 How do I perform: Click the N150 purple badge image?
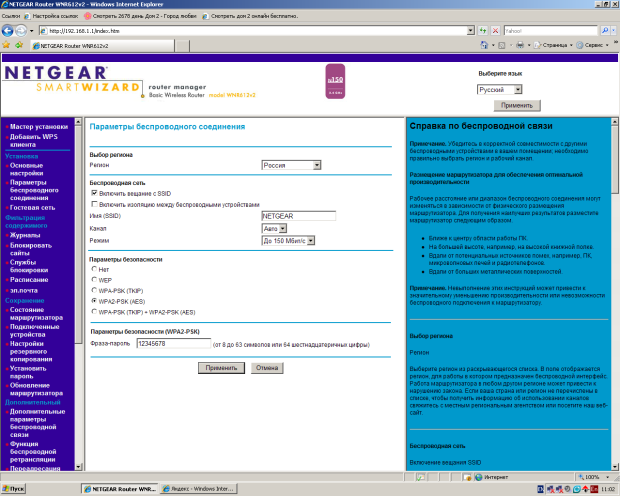pos(335,81)
